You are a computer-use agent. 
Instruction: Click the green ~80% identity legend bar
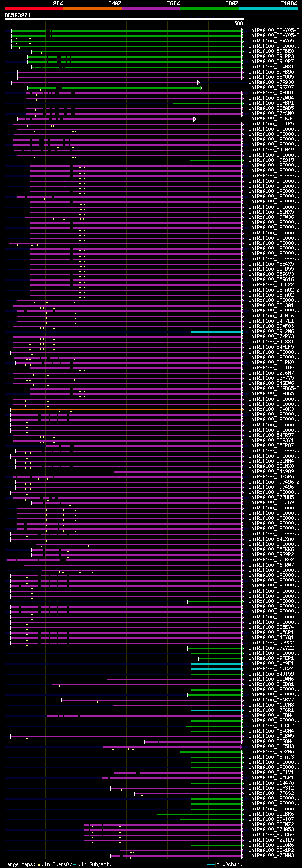click(209, 8)
